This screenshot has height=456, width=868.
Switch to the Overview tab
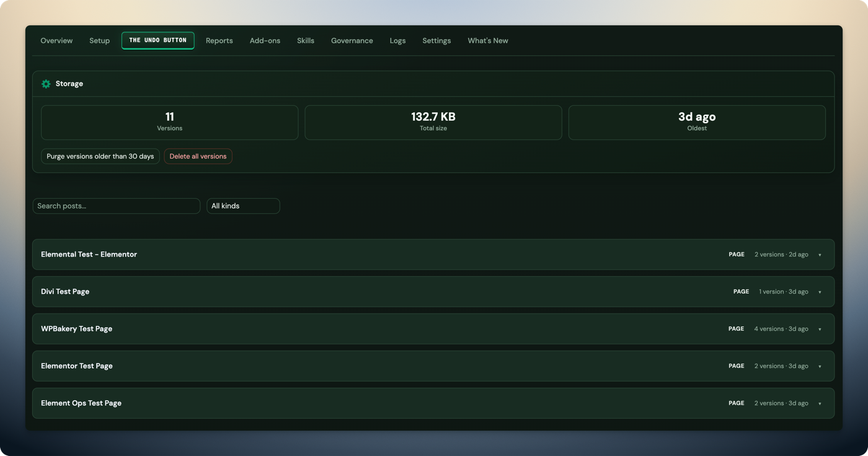tap(56, 41)
